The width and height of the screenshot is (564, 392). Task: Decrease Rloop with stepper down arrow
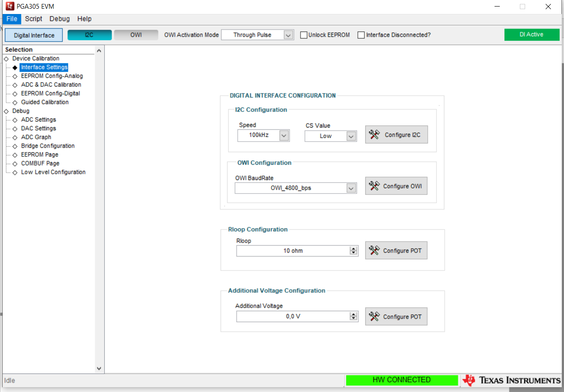[353, 253]
